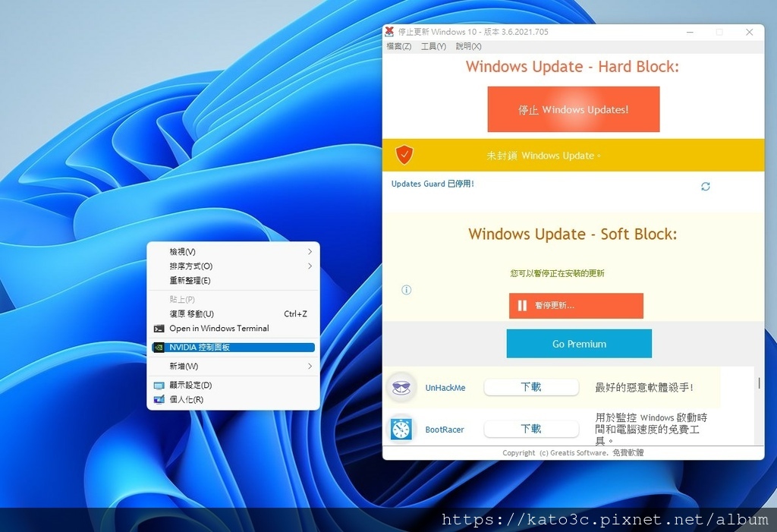Click the Copyright Greatis Software footer text
Viewport: 777px width, 532px height.
tap(573, 452)
